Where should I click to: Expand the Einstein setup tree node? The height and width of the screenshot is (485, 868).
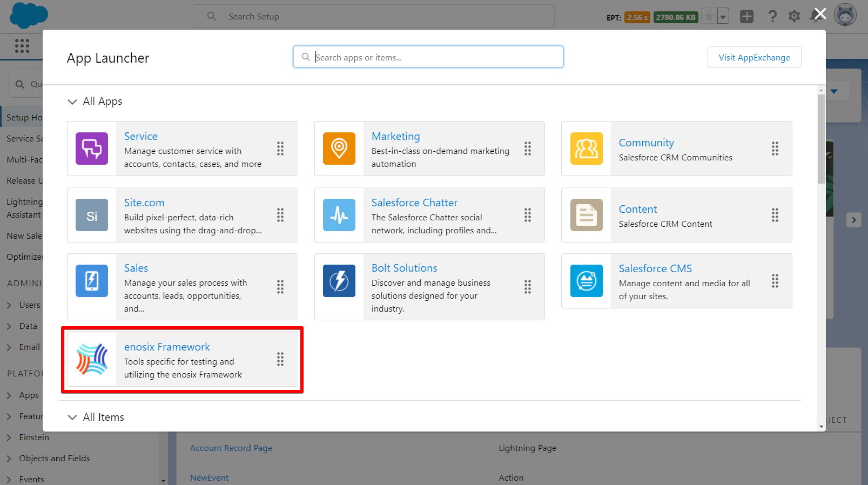[9, 437]
